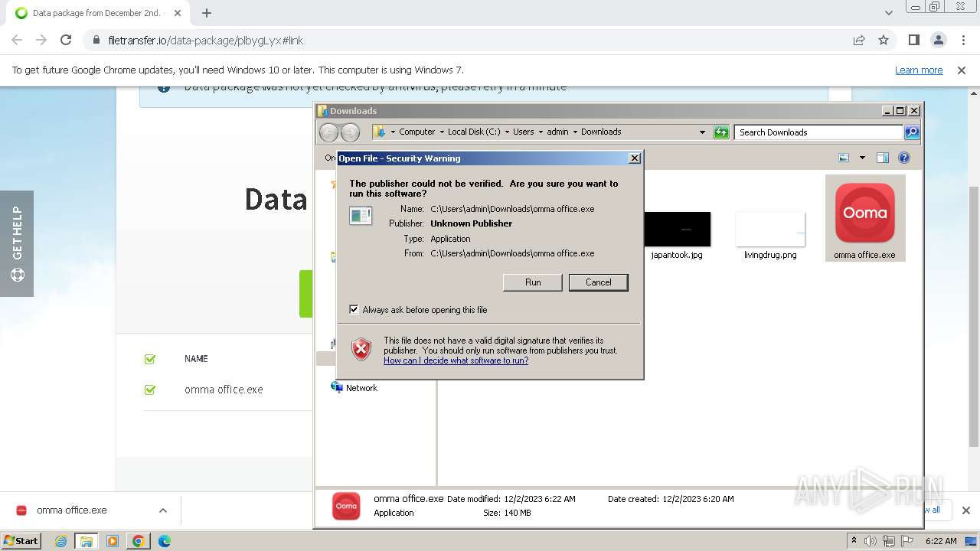
Task: Show hidden system tray icons
Action: pyautogui.click(x=854, y=541)
